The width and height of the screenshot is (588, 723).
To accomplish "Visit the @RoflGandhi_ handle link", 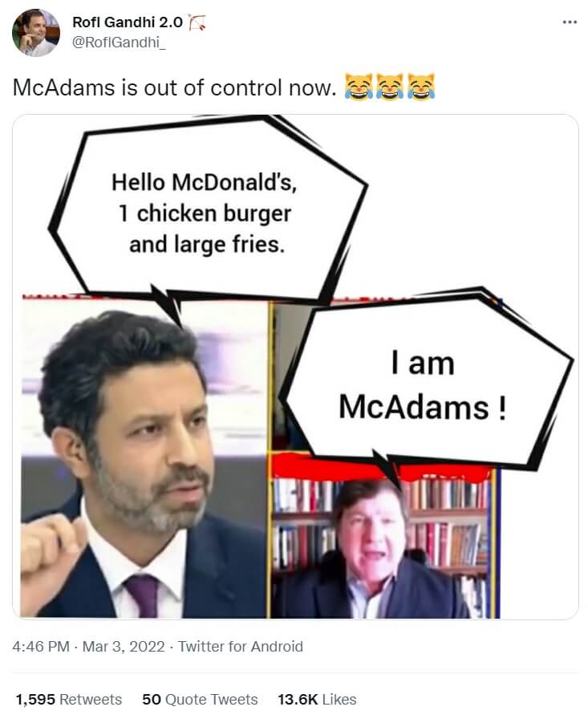I will 119,43.
